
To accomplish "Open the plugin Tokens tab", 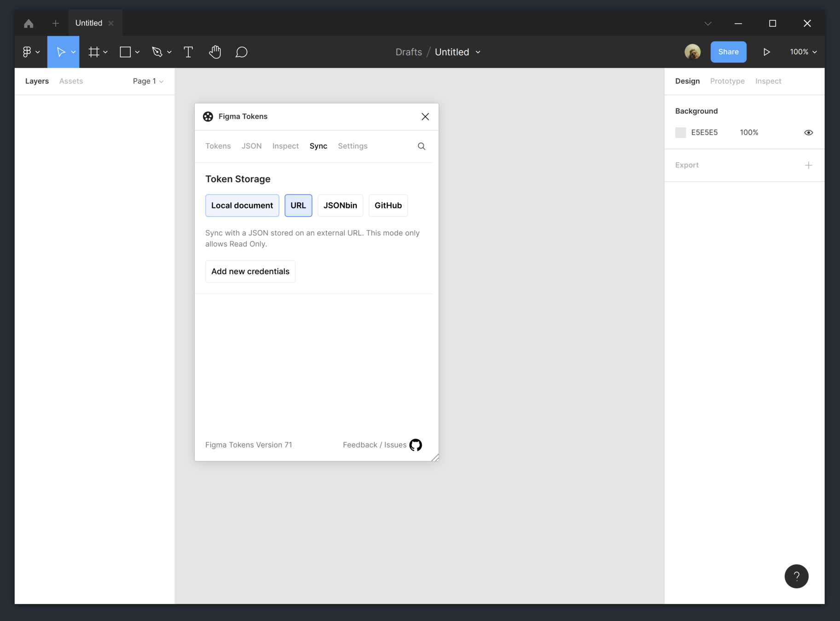I will [x=218, y=146].
